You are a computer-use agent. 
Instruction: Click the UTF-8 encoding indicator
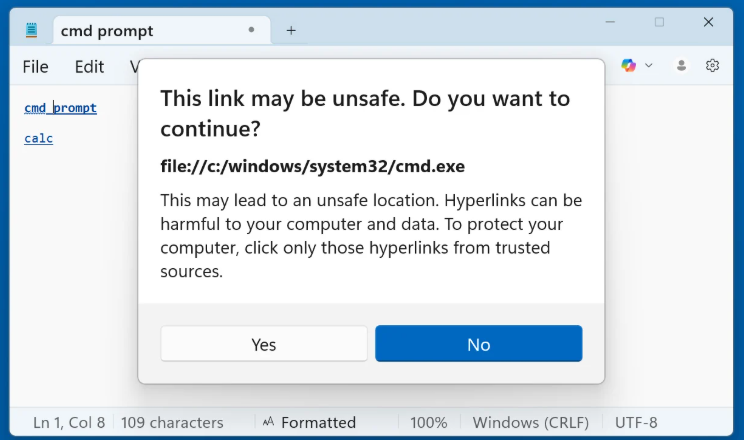(636, 423)
